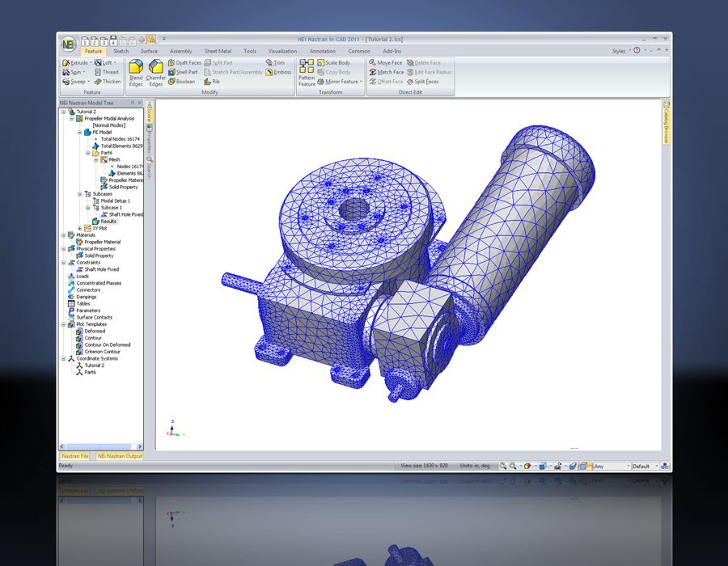Open the Catalog Browser side panel

click(666, 123)
